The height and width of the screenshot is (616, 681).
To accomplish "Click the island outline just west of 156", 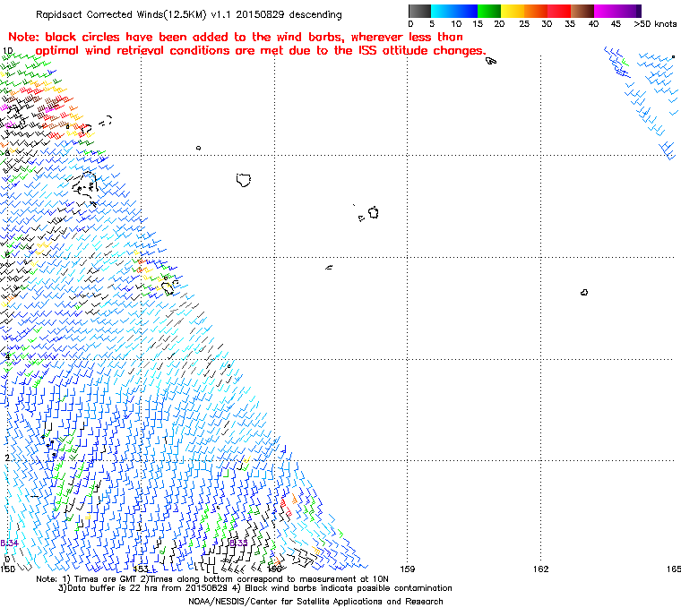I will pos(244,180).
